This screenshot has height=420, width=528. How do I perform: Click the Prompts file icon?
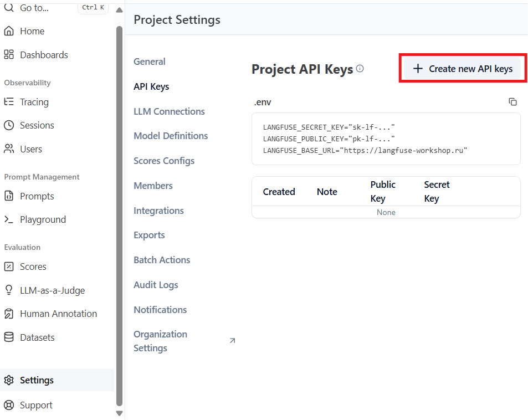coord(9,196)
